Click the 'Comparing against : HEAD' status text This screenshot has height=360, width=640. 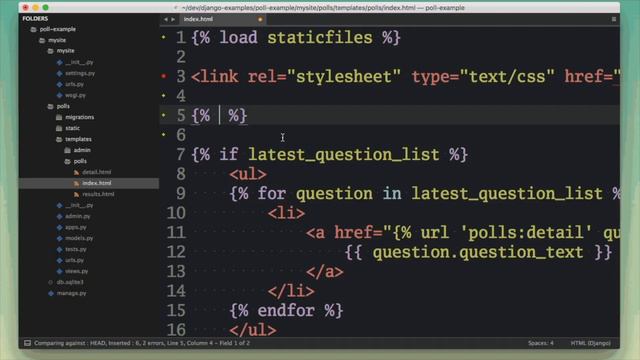(x=70, y=343)
